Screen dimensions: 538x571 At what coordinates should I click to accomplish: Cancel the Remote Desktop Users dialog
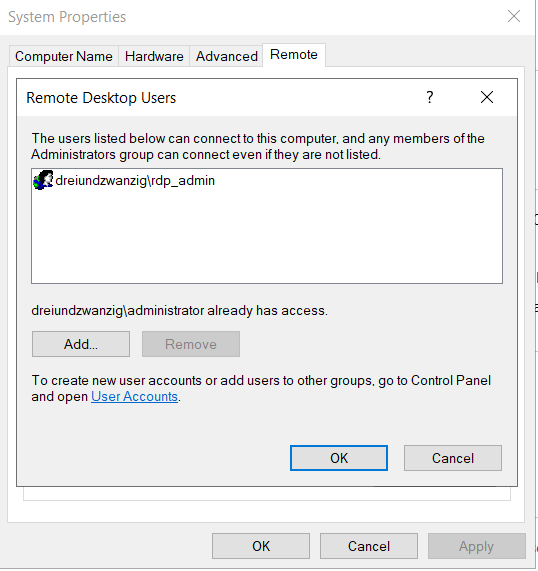[453, 458]
